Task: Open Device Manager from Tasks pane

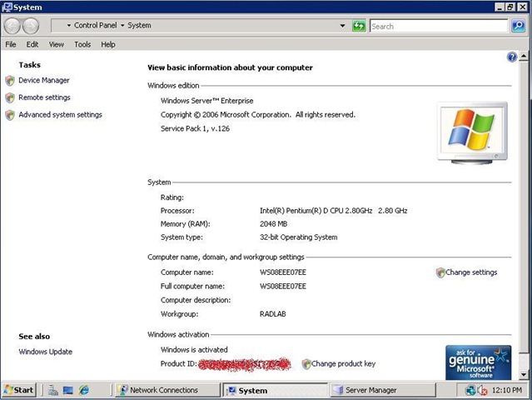Action: [x=43, y=81]
